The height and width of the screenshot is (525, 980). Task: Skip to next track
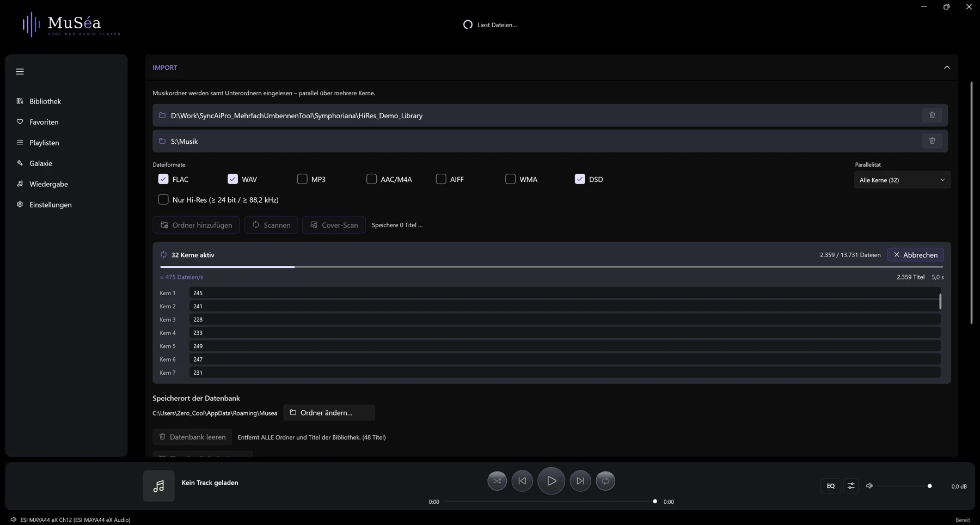coord(580,481)
